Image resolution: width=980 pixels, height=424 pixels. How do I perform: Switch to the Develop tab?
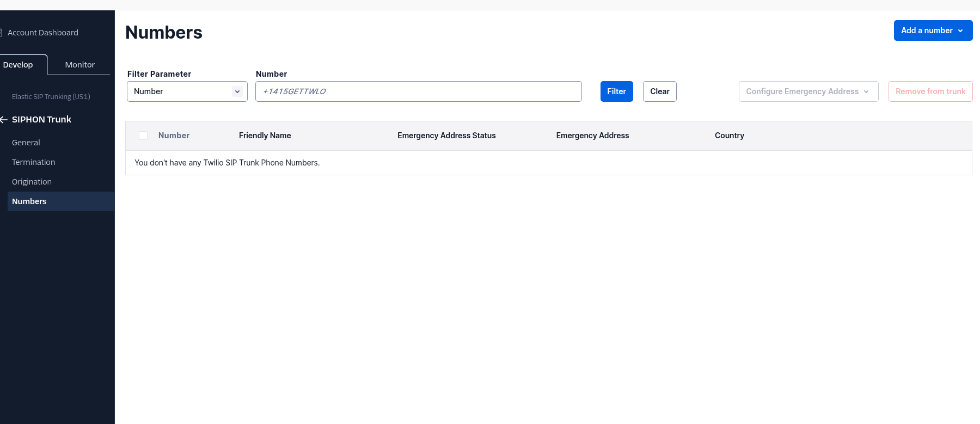pyautogui.click(x=19, y=65)
